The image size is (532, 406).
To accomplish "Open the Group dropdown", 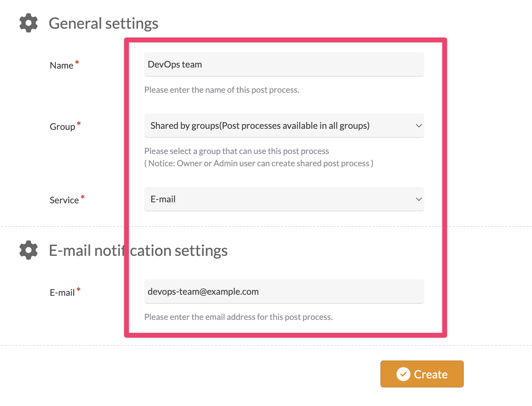I will coord(284,126).
